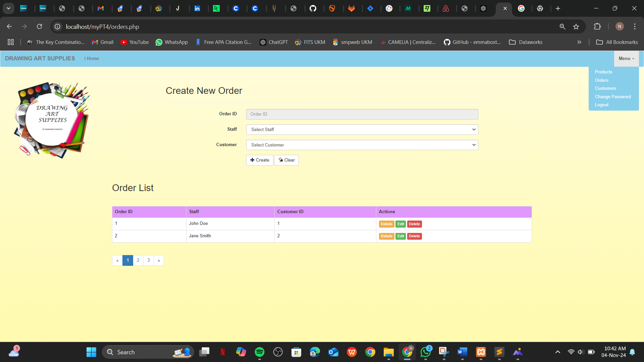This screenshot has height=362, width=644.
Task: Open the browser Extensions puzzle icon
Action: [x=597, y=26]
